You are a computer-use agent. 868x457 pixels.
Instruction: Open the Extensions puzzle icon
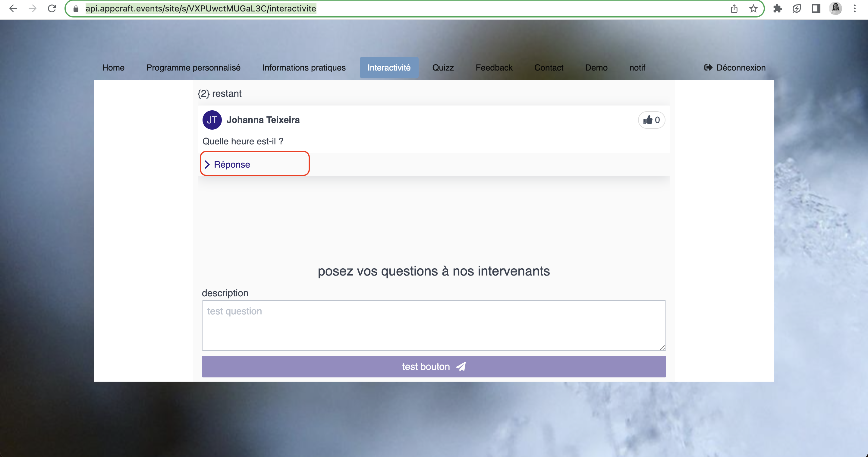777,8
